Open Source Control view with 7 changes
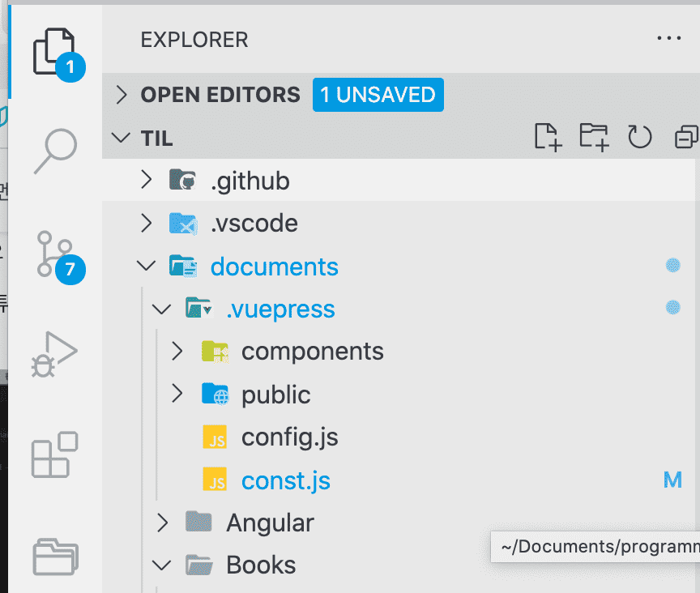700x593 pixels. (x=54, y=255)
